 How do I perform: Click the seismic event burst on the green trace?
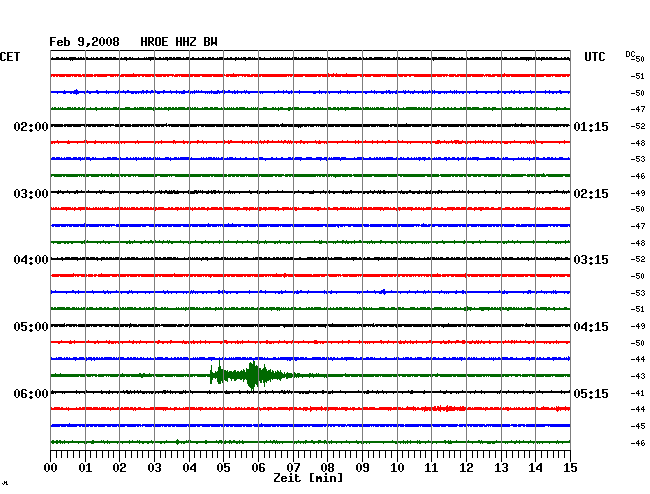point(253,375)
